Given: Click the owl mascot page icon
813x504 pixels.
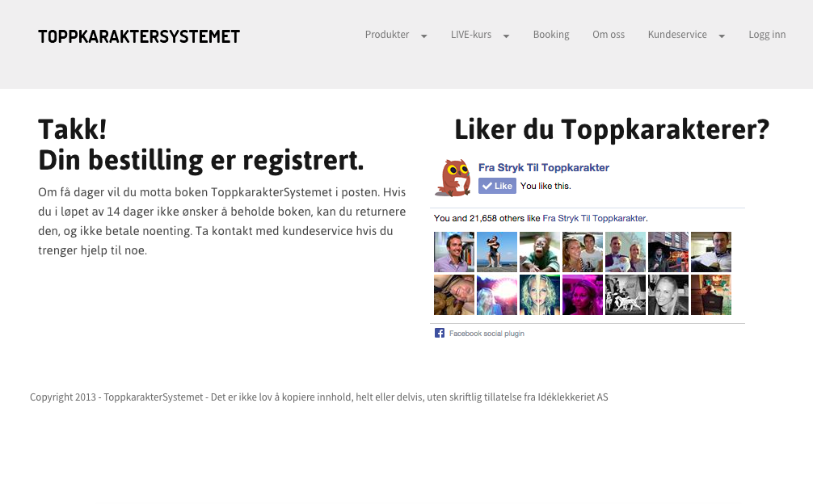Looking at the screenshot, I should click(453, 178).
